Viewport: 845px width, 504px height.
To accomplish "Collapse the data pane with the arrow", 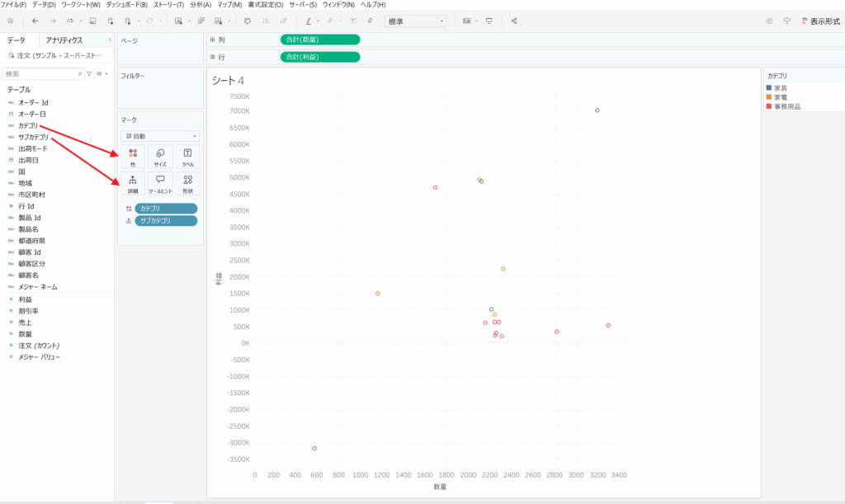I will point(110,40).
